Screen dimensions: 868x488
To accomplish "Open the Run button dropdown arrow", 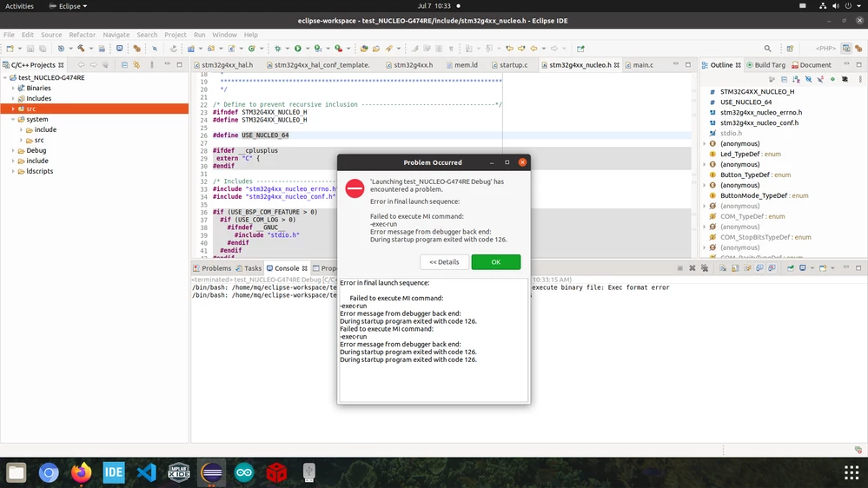I will 308,49.
